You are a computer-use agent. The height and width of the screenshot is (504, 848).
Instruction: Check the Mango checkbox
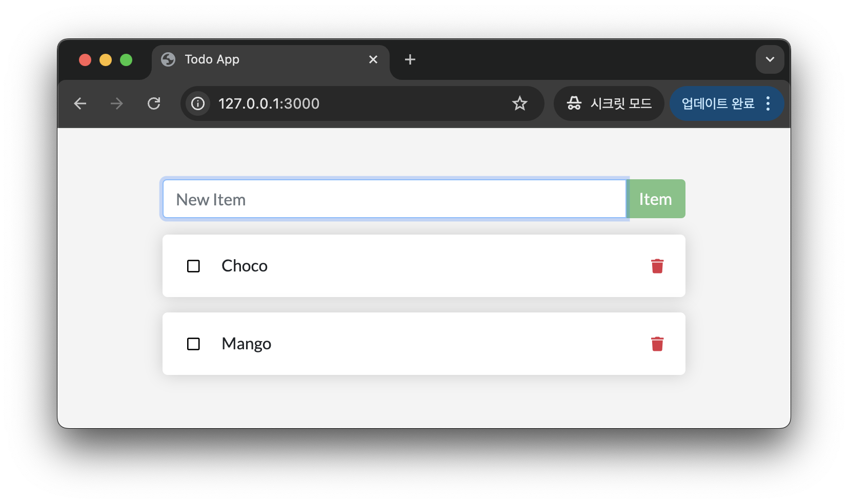point(193,344)
